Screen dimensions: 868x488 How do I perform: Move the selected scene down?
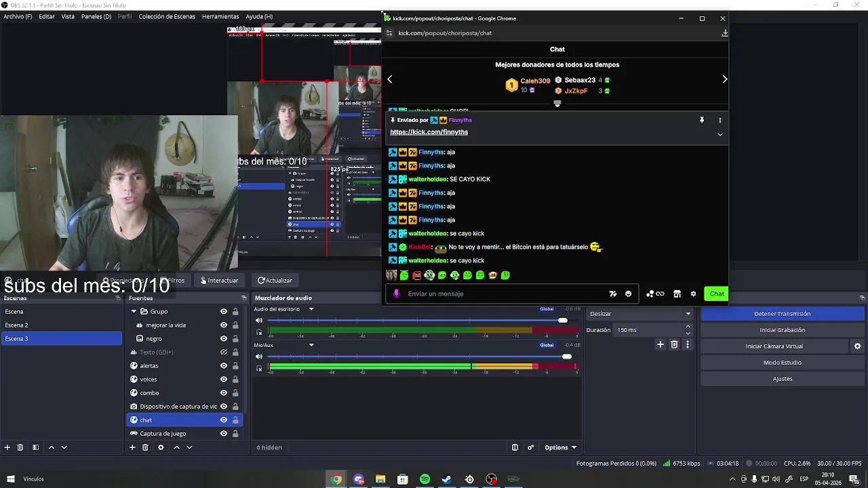click(x=64, y=447)
